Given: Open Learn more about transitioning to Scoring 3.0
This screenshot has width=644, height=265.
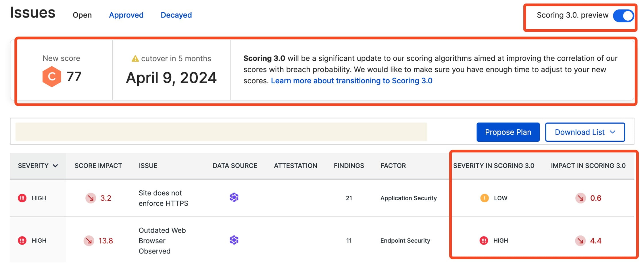Looking at the screenshot, I should click(x=351, y=81).
